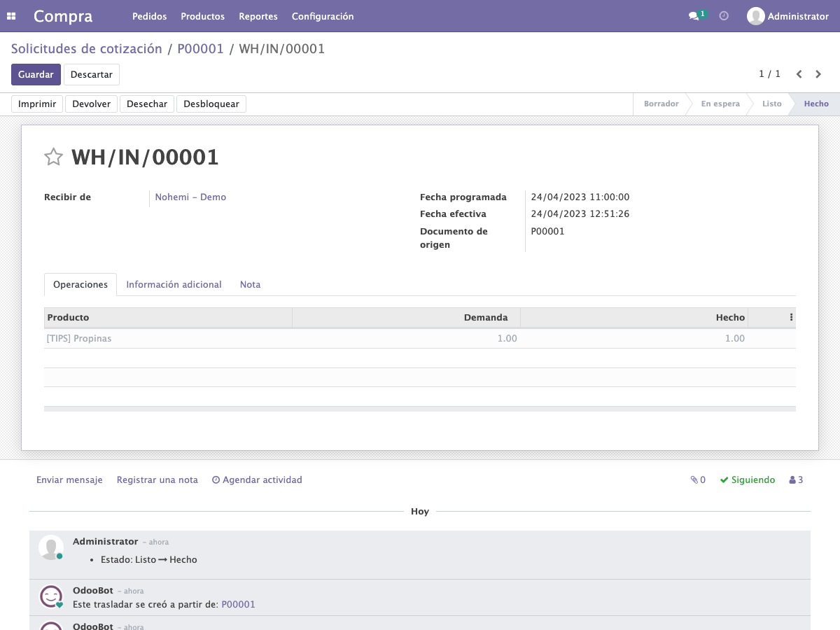Click the Estado: Listo → Hecho log entry
This screenshot has width=840, height=630.
click(149, 560)
